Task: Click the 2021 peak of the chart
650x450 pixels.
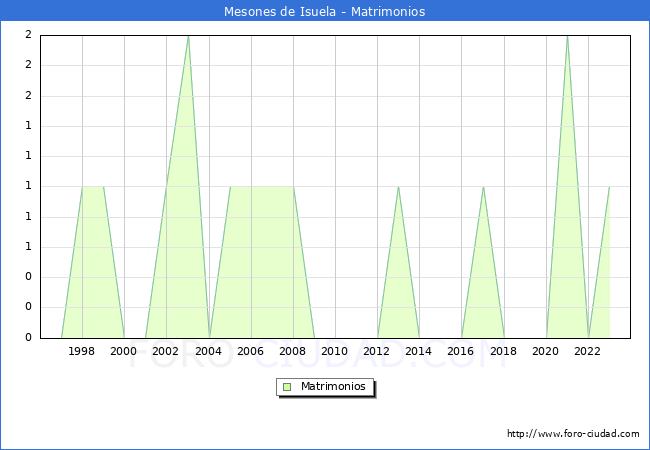Action: [x=567, y=36]
